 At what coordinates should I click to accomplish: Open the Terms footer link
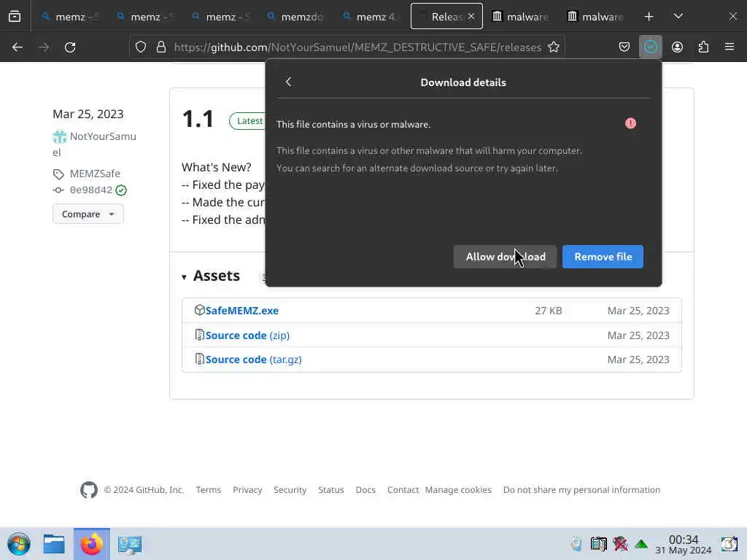(209, 489)
